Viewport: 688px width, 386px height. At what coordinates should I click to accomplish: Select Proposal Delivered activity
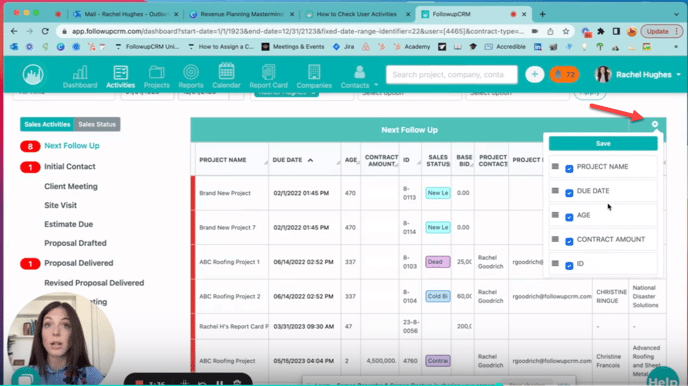pyautogui.click(x=79, y=263)
